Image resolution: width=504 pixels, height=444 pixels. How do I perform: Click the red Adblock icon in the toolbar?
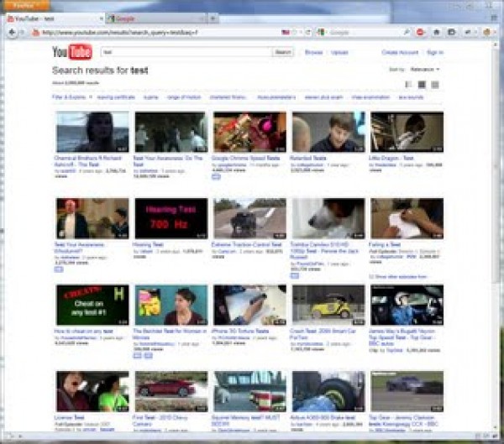click(x=420, y=32)
